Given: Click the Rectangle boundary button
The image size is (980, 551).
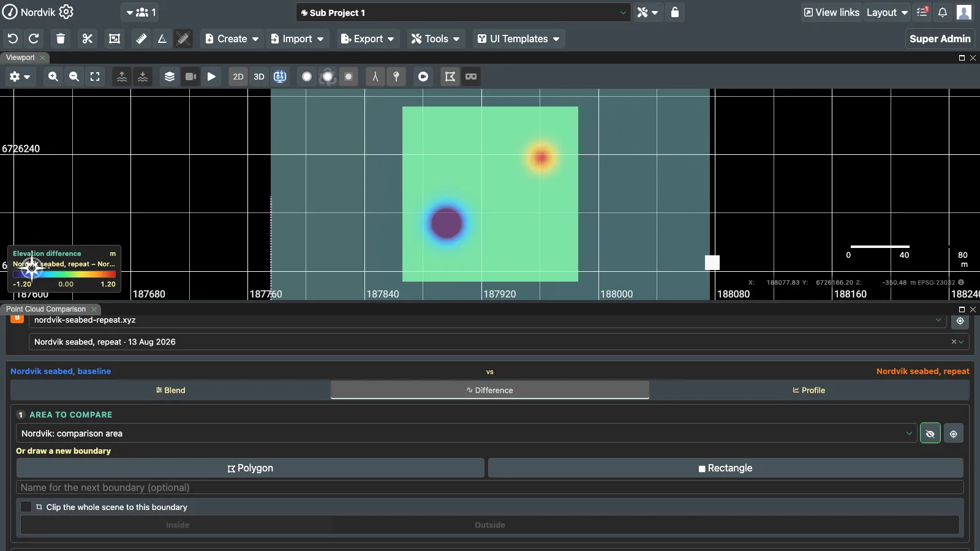Looking at the screenshot, I should coord(726,468).
